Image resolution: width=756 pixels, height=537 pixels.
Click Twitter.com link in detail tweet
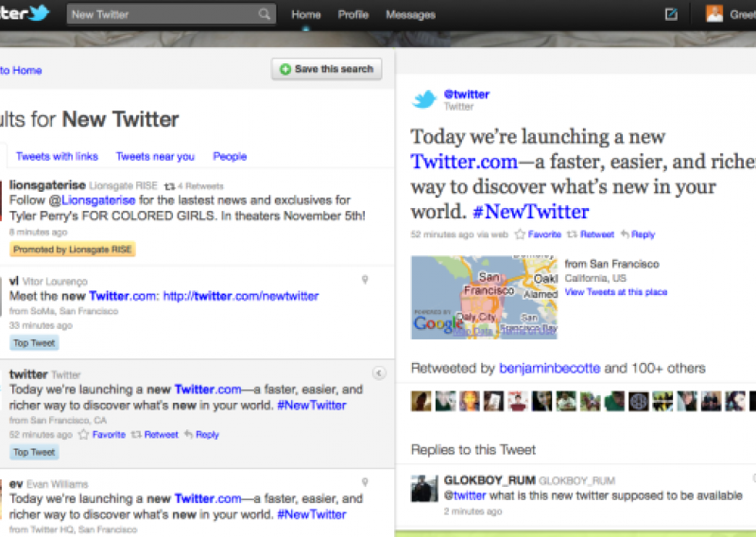[x=464, y=162]
